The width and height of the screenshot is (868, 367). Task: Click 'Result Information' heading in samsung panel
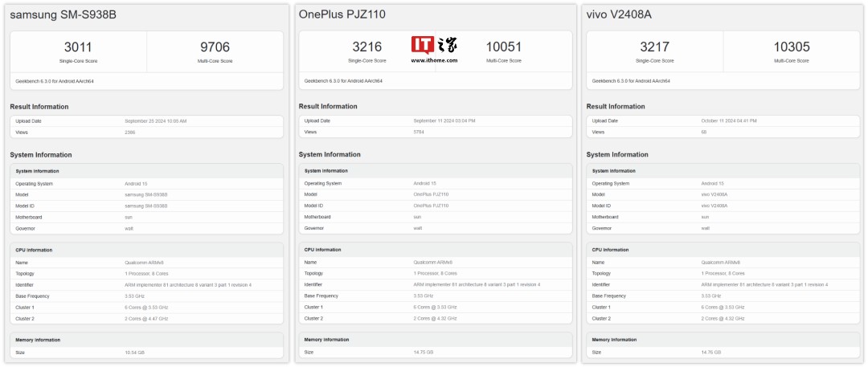39,107
